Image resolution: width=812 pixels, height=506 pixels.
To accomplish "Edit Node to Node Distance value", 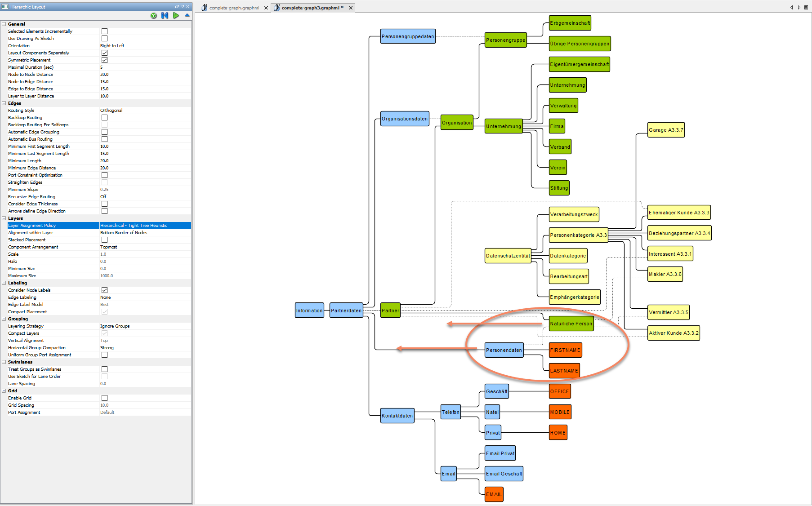I will coord(145,75).
